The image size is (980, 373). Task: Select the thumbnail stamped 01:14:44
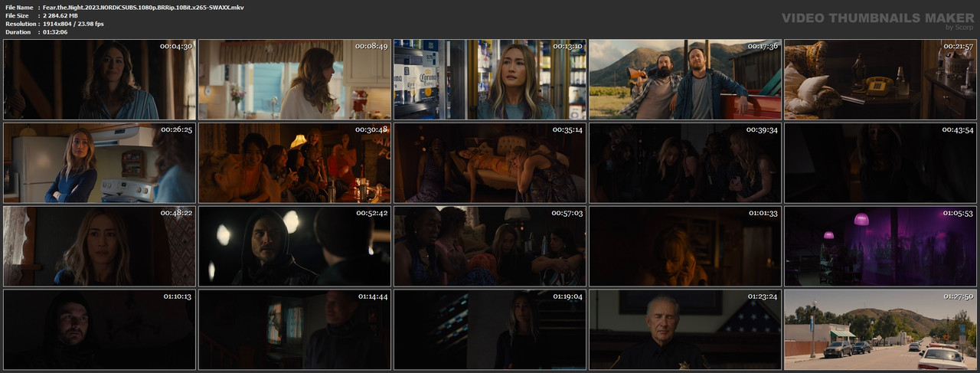pos(294,329)
